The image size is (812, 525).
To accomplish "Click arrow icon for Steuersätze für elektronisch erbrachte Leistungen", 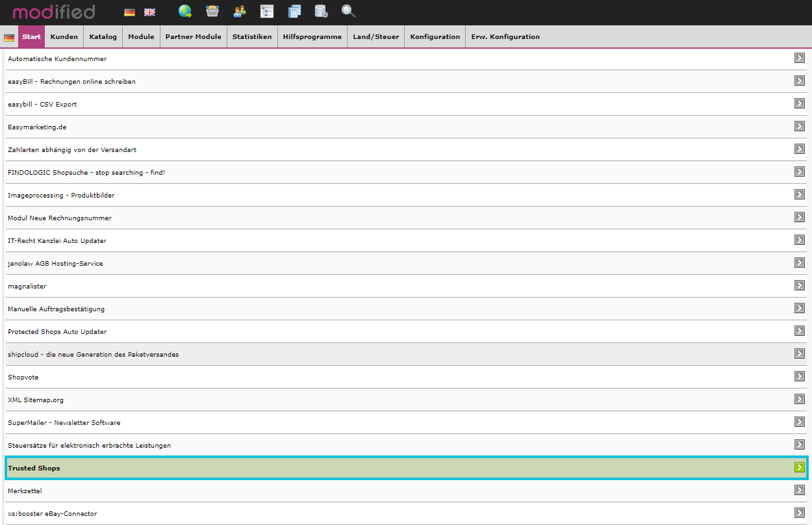I will (800, 444).
